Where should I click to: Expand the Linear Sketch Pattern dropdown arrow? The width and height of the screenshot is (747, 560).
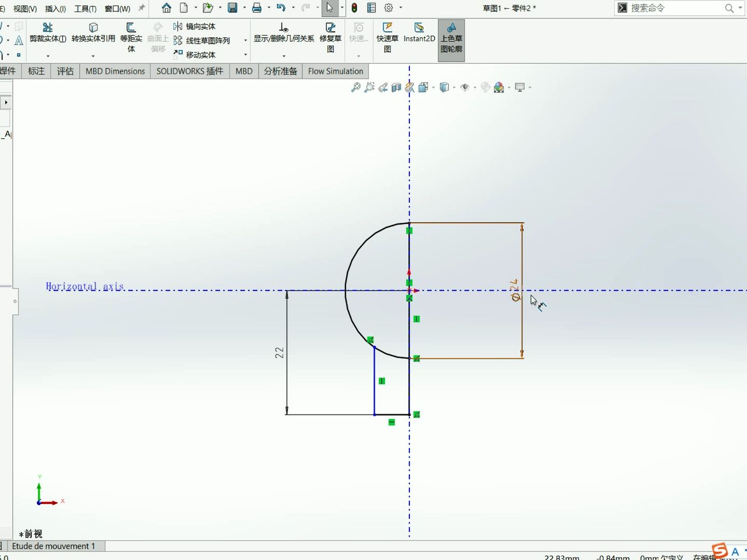pyautogui.click(x=245, y=40)
